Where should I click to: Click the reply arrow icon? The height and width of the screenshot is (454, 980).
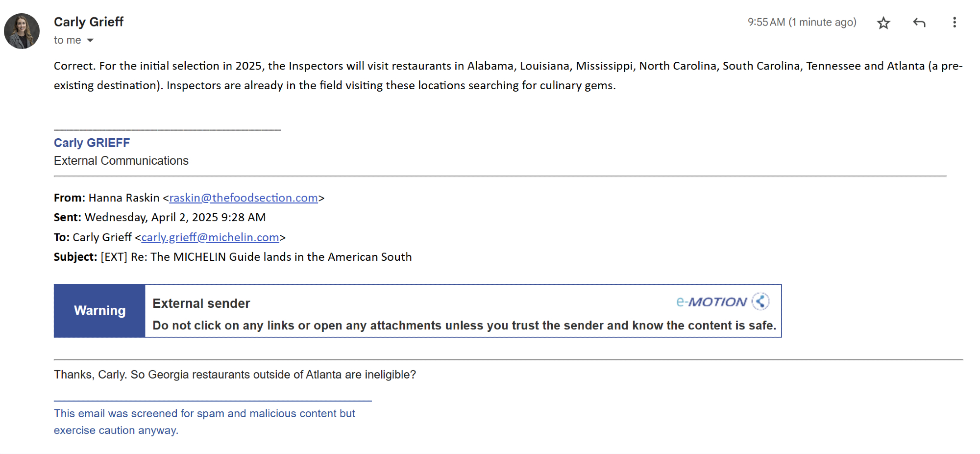click(919, 23)
